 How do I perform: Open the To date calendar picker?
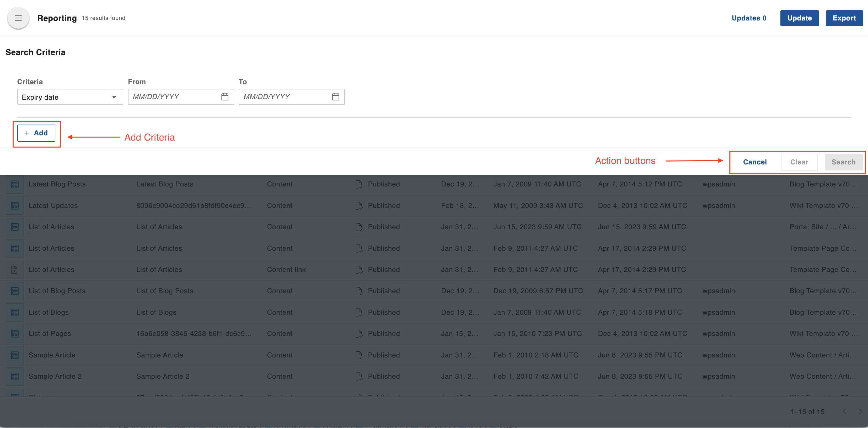click(x=335, y=97)
